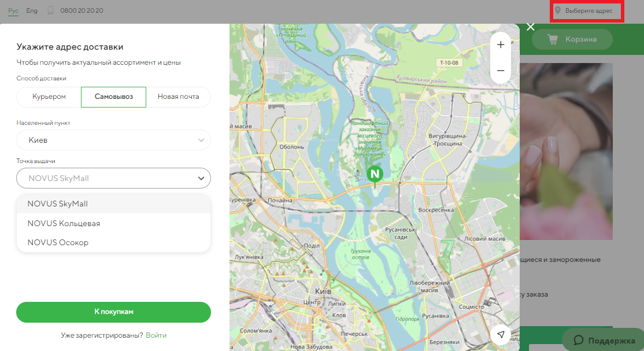This screenshot has height=351, width=644.
Task: Pick NOVUS SkyMall in the dropdown list
Action: [57, 204]
